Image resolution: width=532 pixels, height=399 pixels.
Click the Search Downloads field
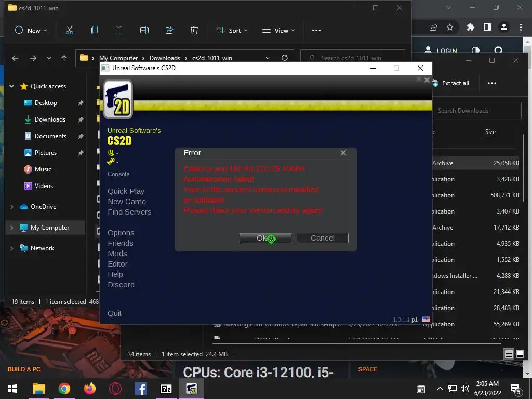point(477,111)
